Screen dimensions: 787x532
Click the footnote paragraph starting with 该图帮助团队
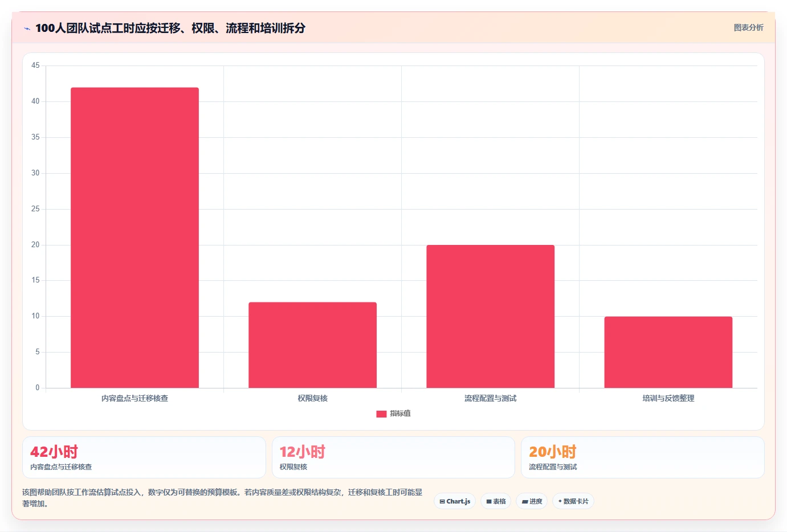[222, 498]
